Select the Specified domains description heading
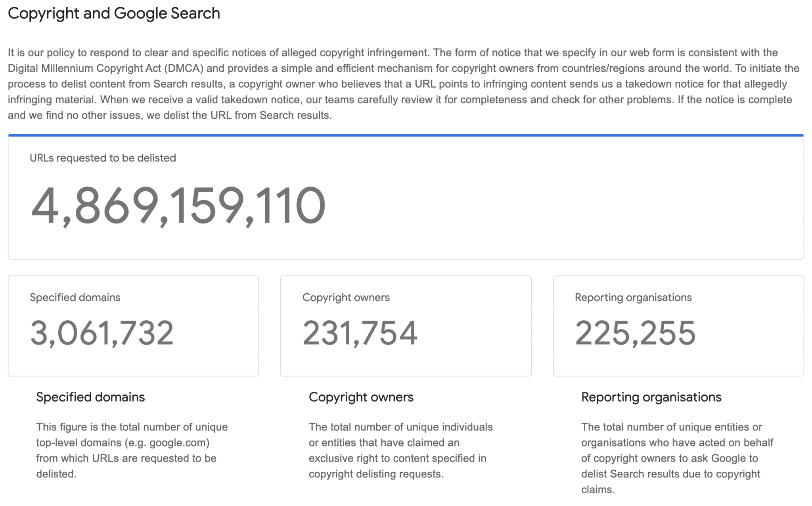This screenshot has height=506, width=812. click(90, 397)
